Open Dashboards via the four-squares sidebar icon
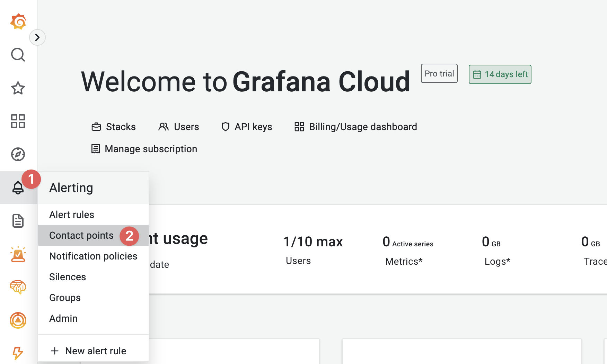Viewport: 607px width, 364px height. click(x=18, y=121)
